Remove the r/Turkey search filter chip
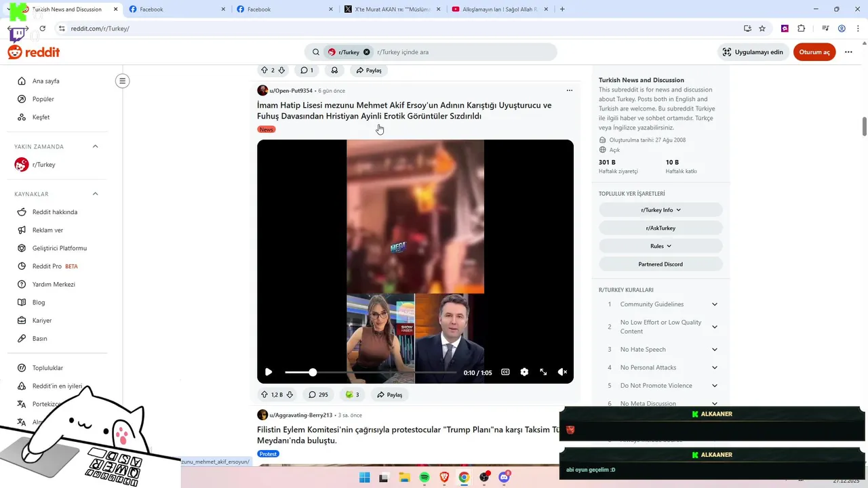 (x=367, y=52)
